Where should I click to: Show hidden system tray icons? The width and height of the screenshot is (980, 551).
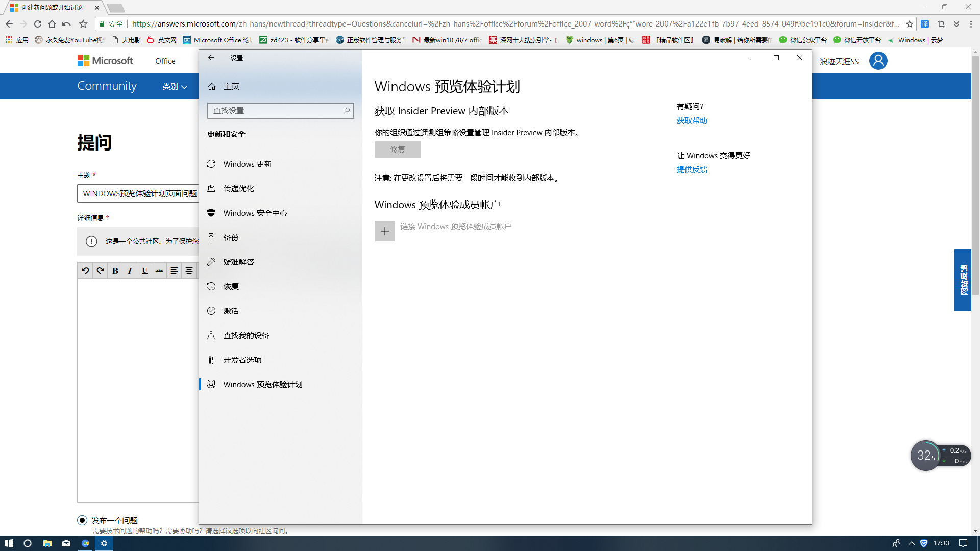tap(911, 543)
